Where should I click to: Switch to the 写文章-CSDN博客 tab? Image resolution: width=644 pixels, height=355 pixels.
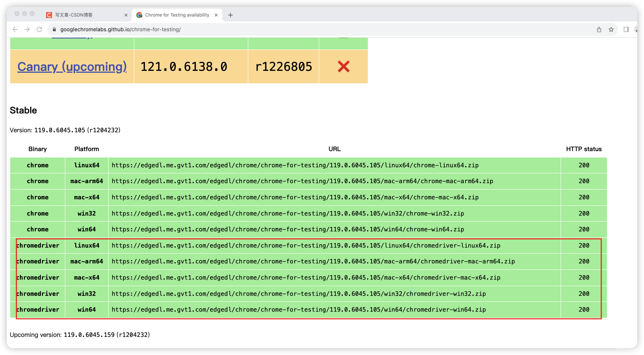tap(87, 15)
